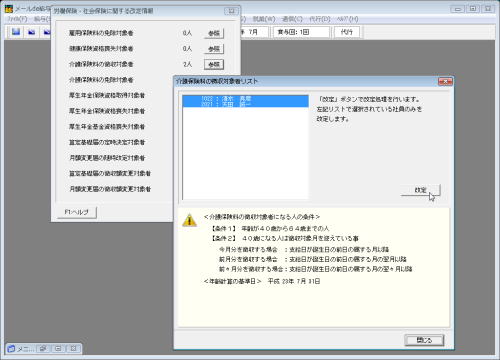
Task: Click the 月額変更届の随時改定対象者 label
Action: (107, 158)
